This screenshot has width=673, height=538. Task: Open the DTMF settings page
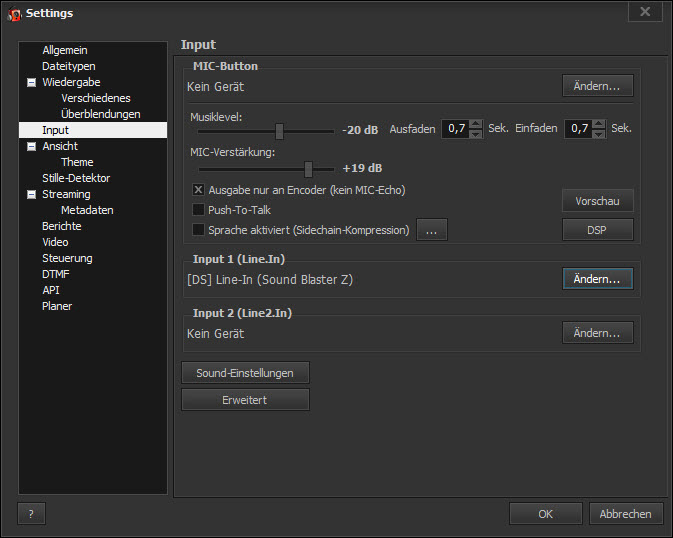pos(55,274)
